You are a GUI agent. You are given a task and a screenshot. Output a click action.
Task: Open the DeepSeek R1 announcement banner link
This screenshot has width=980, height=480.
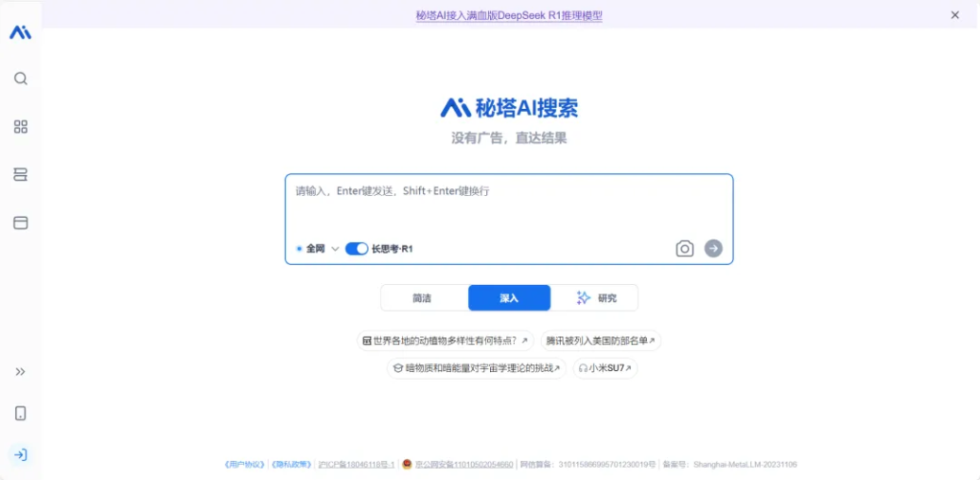[509, 15]
